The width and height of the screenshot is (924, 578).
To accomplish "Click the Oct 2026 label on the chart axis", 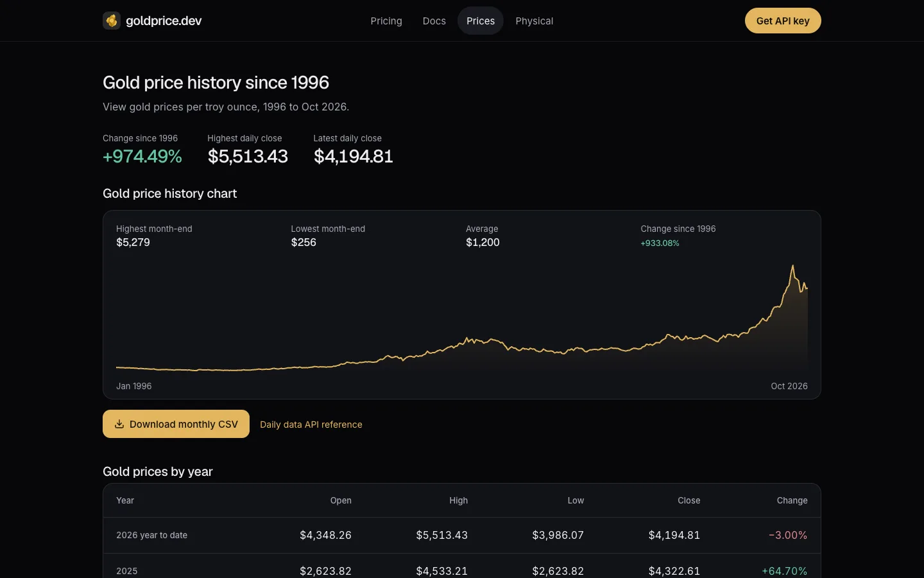I will click(789, 386).
